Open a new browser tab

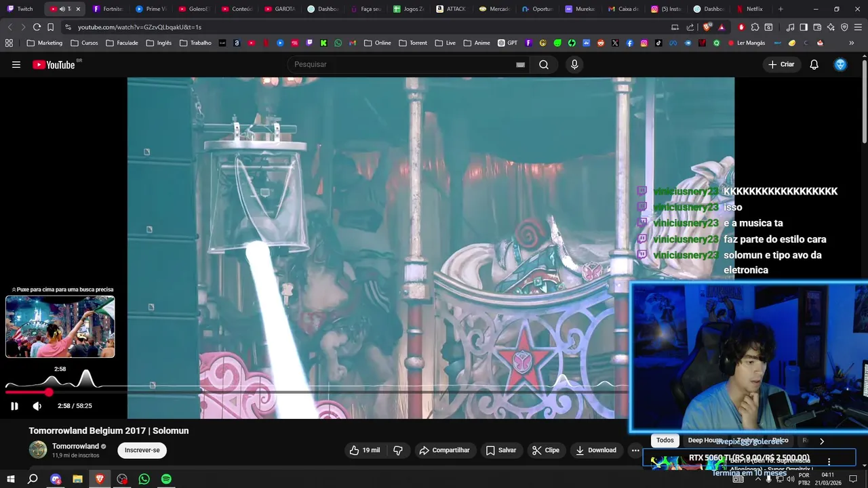click(x=781, y=9)
